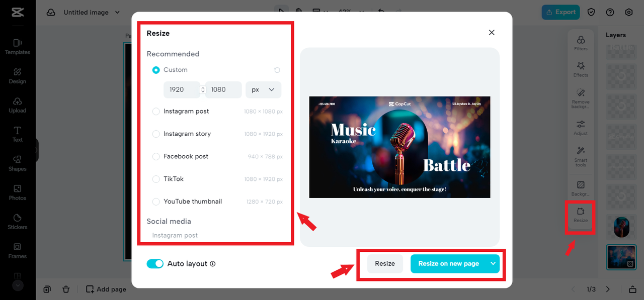This screenshot has width=644, height=300.
Task: Click the width field showing 1920
Action: pos(182,89)
